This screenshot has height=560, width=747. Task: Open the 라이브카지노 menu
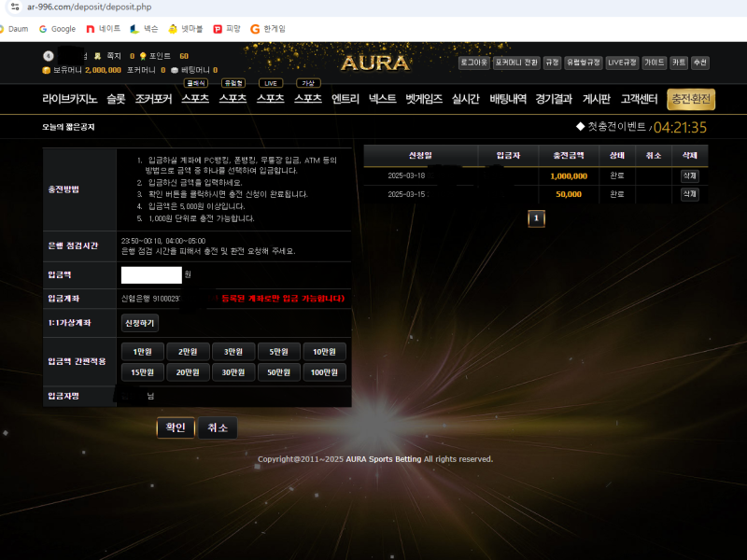point(69,99)
